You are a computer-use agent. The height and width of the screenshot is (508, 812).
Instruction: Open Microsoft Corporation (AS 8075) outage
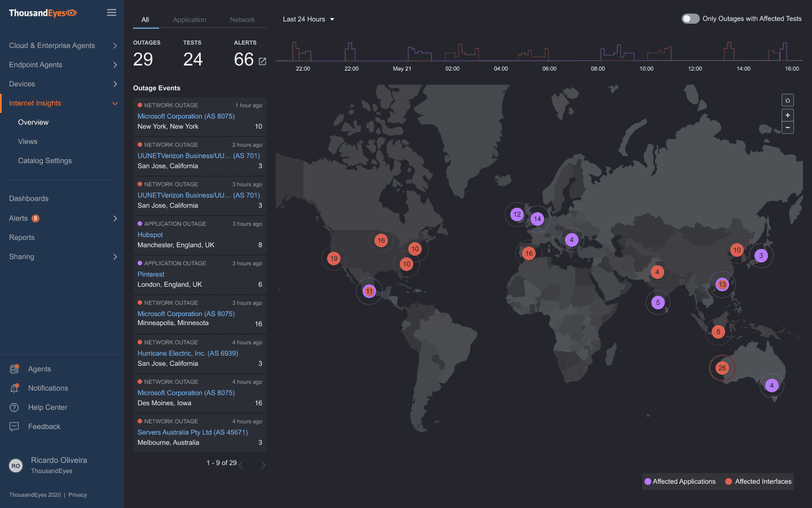(186, 116)
